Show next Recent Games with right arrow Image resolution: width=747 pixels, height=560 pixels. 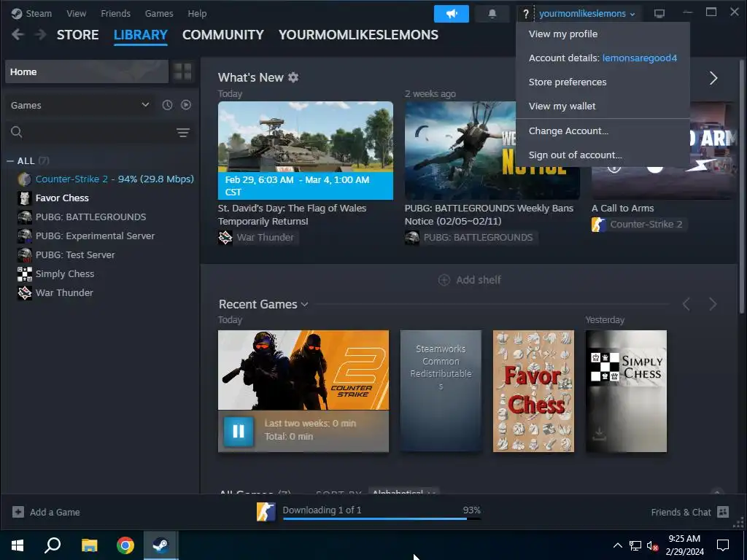[x=713, y=304]
